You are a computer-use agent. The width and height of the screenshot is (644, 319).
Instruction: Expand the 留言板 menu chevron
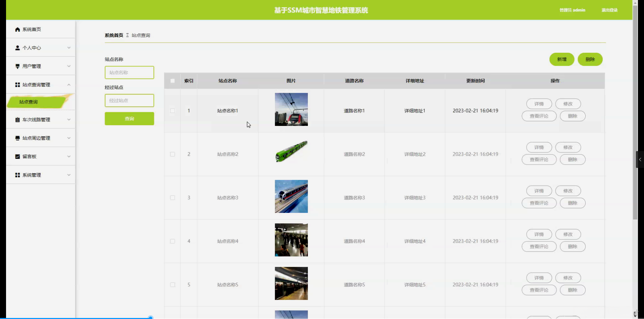coord(69,157)
